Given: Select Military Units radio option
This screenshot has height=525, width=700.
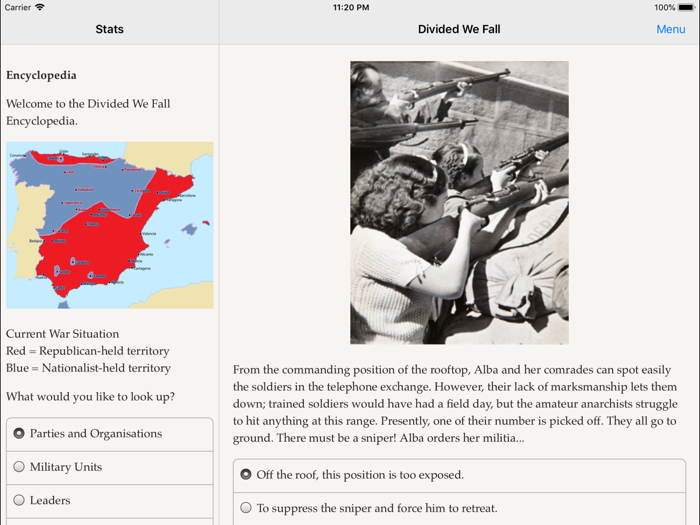Looking at the screenshot, I should click(x=110, y=467).
